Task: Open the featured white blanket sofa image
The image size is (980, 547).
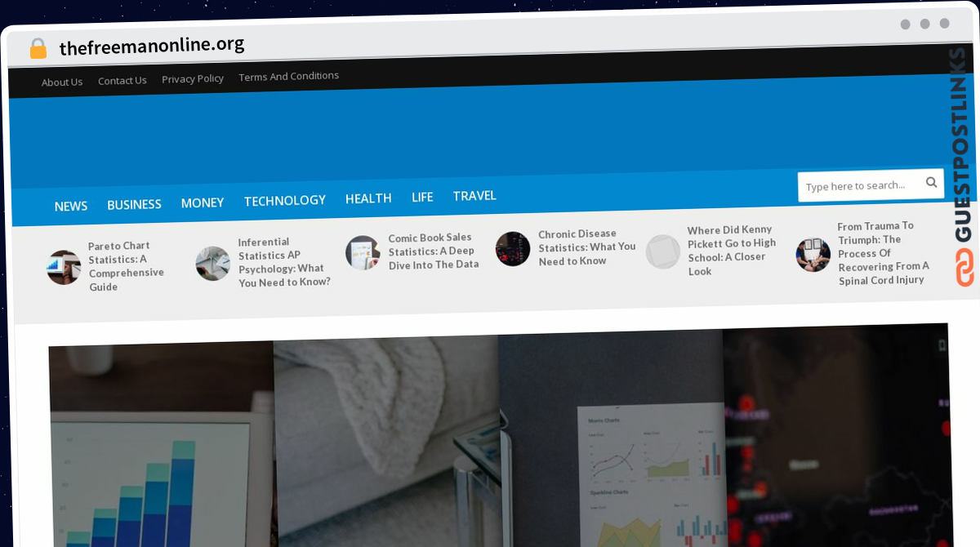Action: [387, 441]
